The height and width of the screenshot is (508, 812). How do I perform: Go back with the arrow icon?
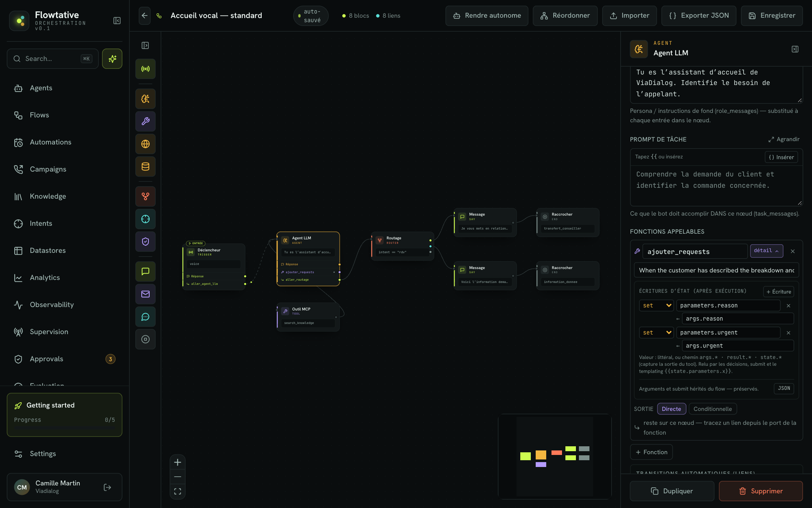[145, 16]
